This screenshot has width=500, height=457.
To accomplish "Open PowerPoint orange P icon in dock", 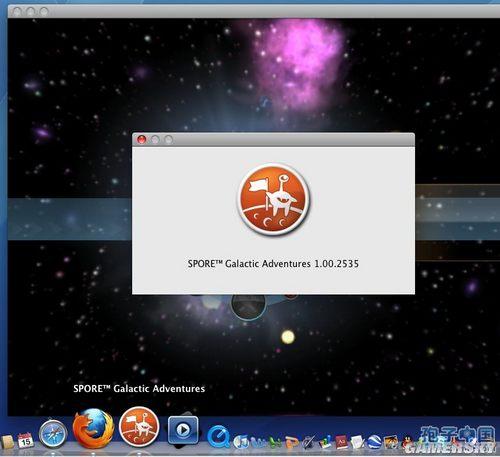I will [x=292, y=442].
